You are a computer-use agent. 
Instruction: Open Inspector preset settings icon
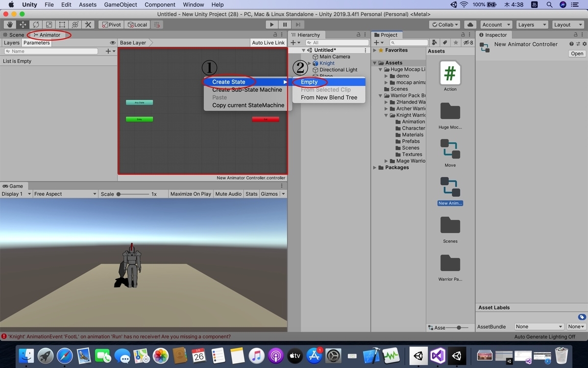[x=577, y=44]
